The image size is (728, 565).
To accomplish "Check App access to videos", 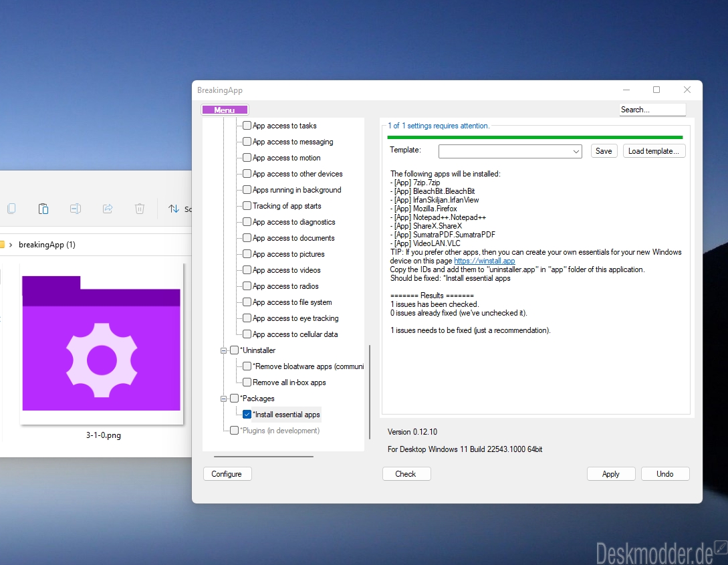I will tap(247, 269).
